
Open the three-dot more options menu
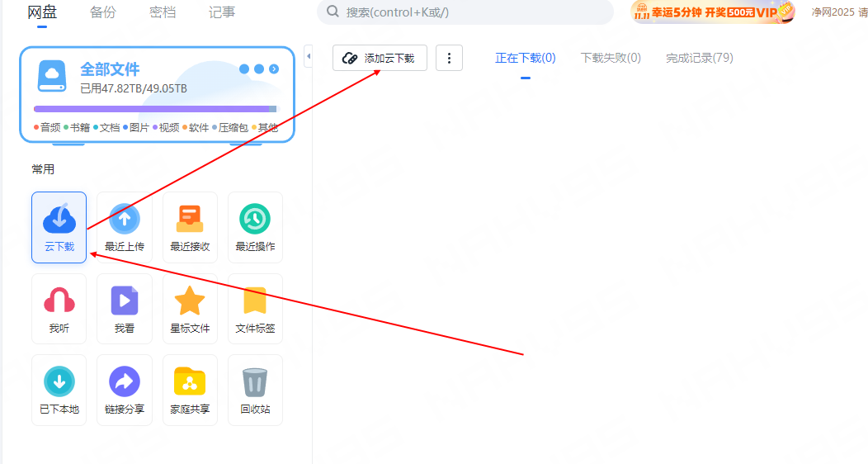pos(449,58)
